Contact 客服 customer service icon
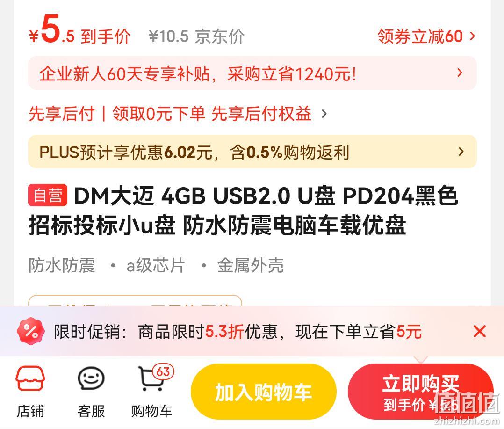The height and width of the screenshot is (429, 504). coord(91,378)
